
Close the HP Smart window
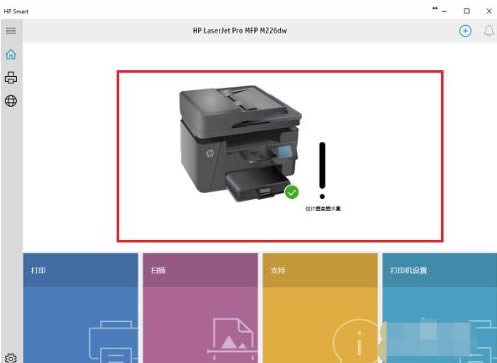coord(489,11)
